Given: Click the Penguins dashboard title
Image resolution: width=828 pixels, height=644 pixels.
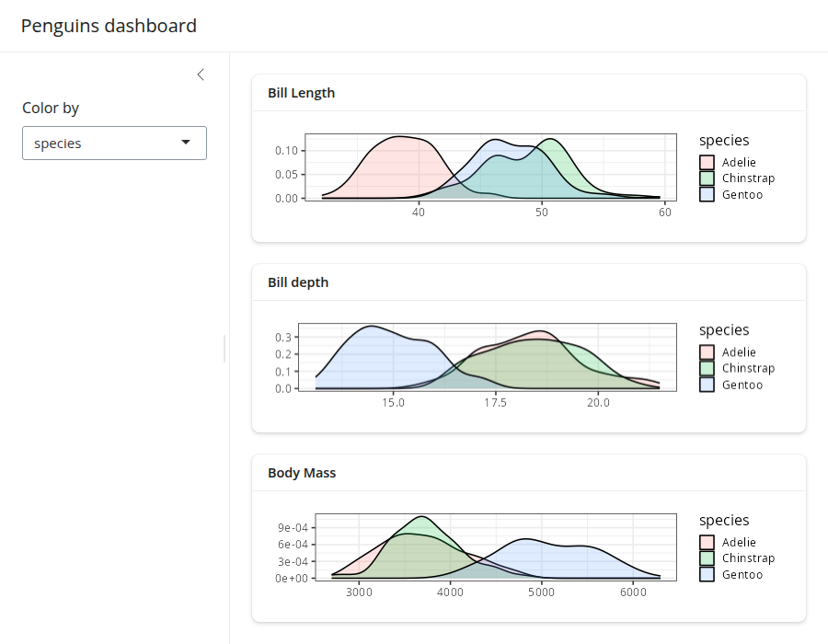Looking at the screenshot, I should (x=109, y=26).
